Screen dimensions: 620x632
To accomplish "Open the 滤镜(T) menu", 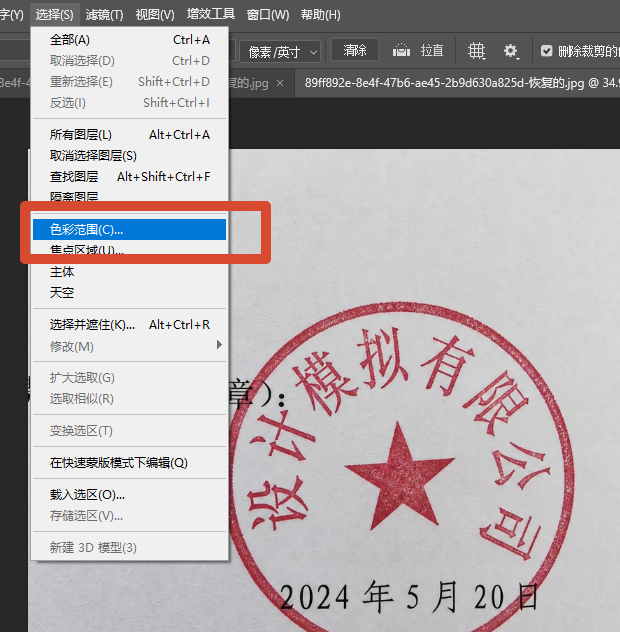I will (x=104, y=15).
